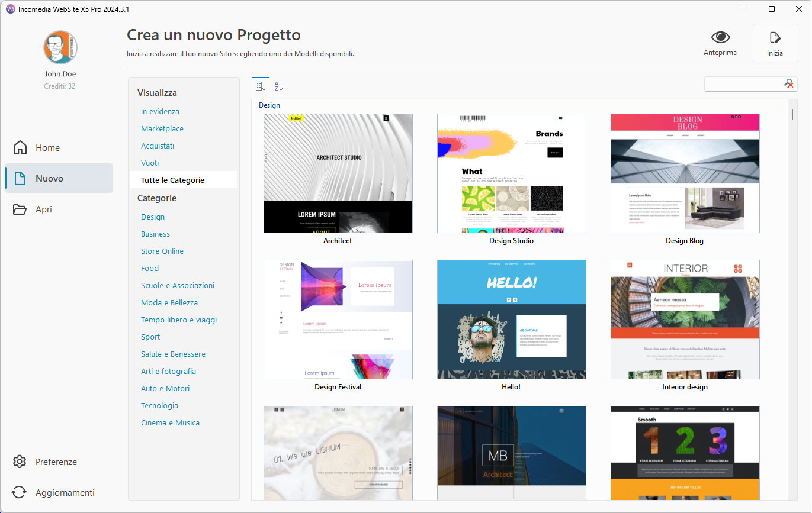Open the Store Online category
The image size is (812, 513).
162,251
